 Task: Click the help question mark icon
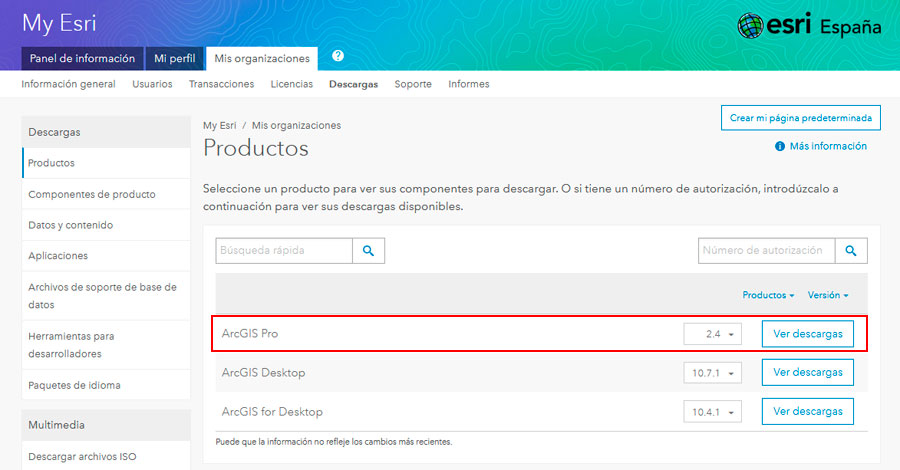(338, 56)
